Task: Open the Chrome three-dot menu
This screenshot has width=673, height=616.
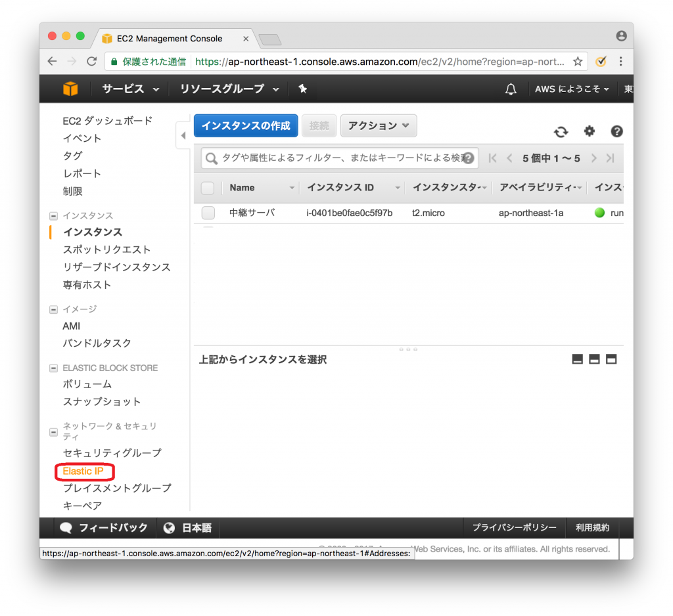Action: pos(620,61)
